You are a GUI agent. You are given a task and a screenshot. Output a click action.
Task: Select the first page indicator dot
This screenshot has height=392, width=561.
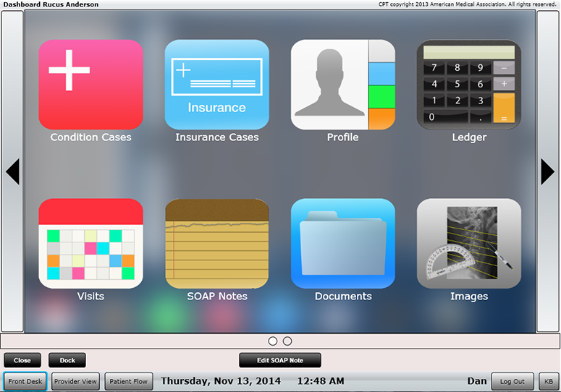click(x=273, y=341)
